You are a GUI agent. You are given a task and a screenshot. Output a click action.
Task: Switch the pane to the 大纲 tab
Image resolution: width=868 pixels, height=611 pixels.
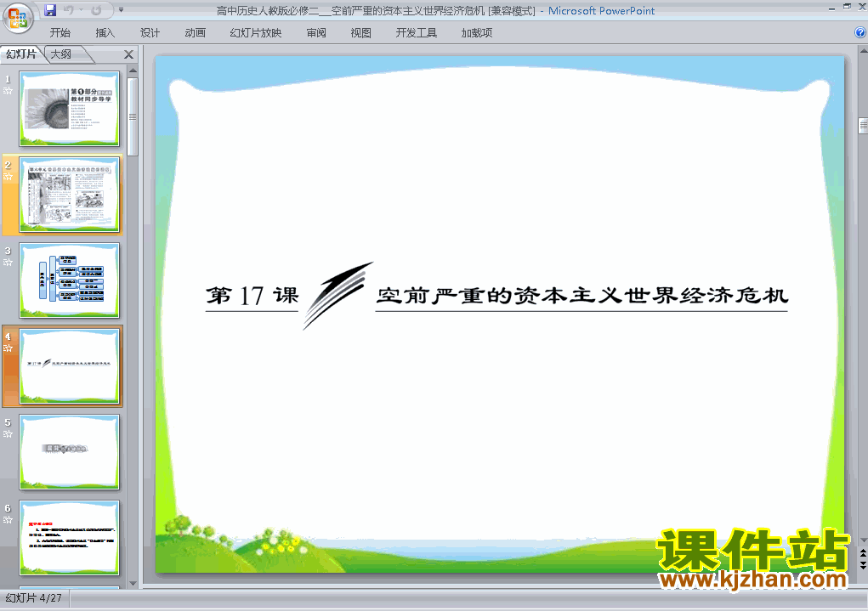61,54
